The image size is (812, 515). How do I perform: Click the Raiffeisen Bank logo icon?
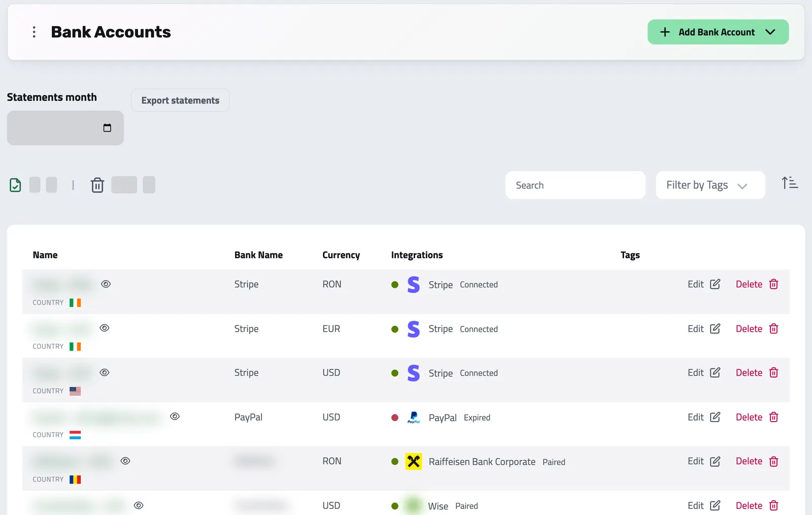coord(414,461)
